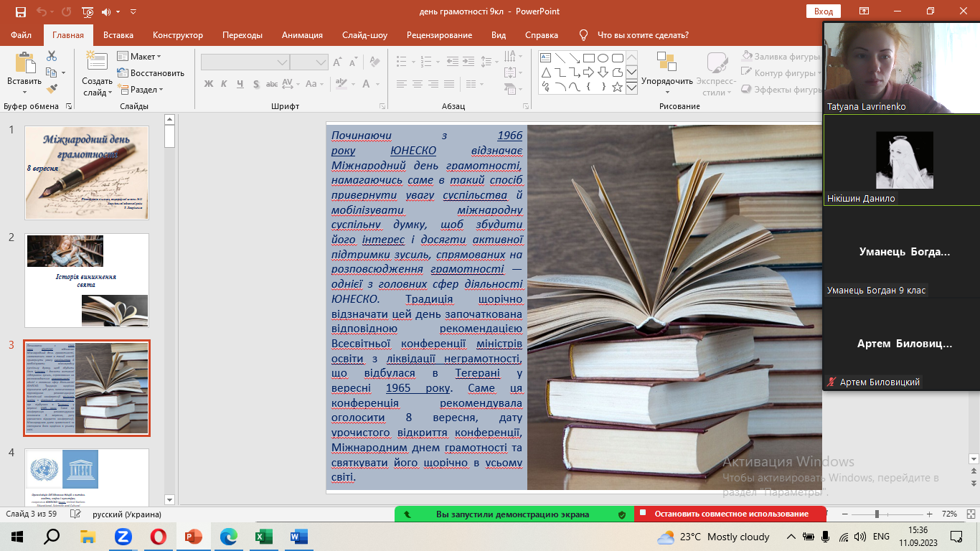Switch to the Анимация tab

(x=302, y=35)
